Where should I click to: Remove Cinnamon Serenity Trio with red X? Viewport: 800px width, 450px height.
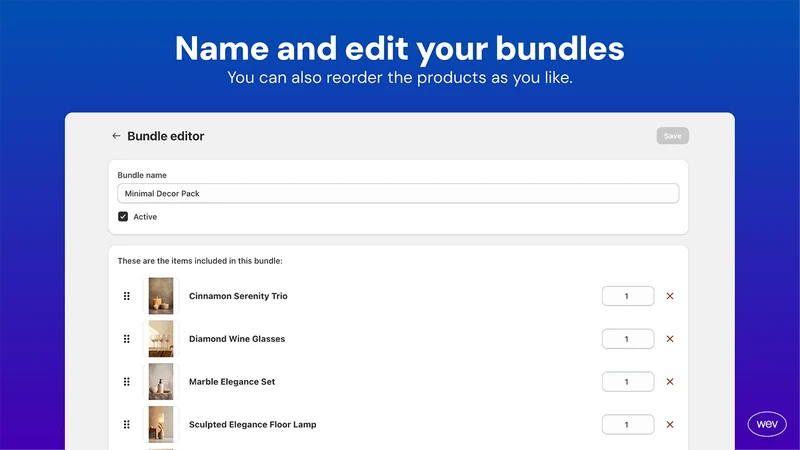pyautogui.click(x=670, y=296)
